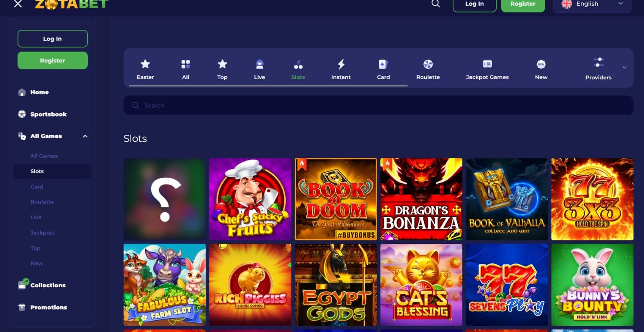Collapse the All Games section chevron
The height and width of the screenshot is (332, 644).
tap(85, 136)
